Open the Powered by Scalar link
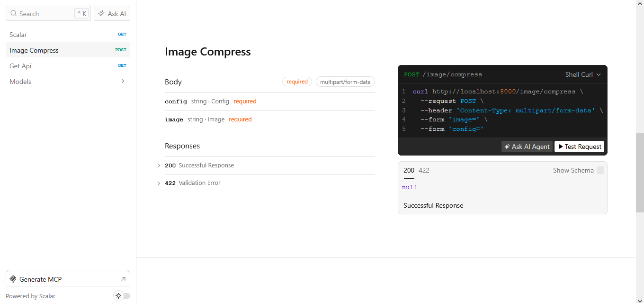This screenshot has width=644, height=303. click(30, 296)
